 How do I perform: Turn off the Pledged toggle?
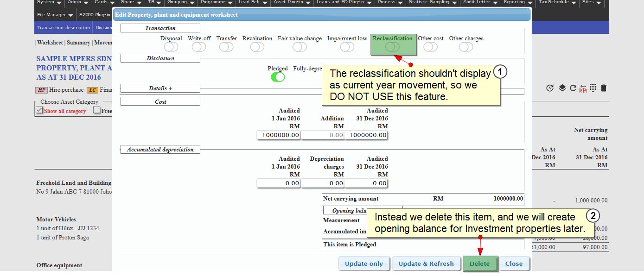point(278,77)
